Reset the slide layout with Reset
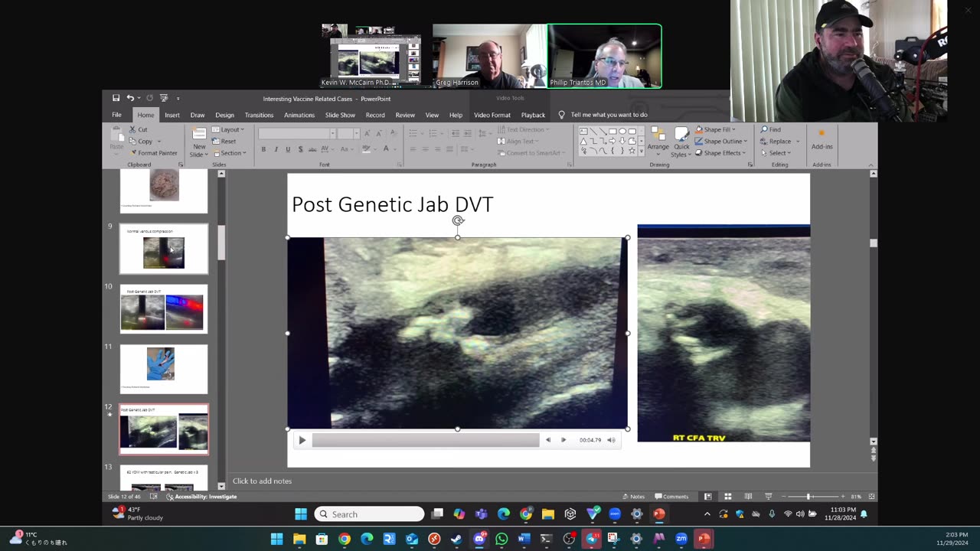This screenshot has width=980, height=551. pos(224,142)
